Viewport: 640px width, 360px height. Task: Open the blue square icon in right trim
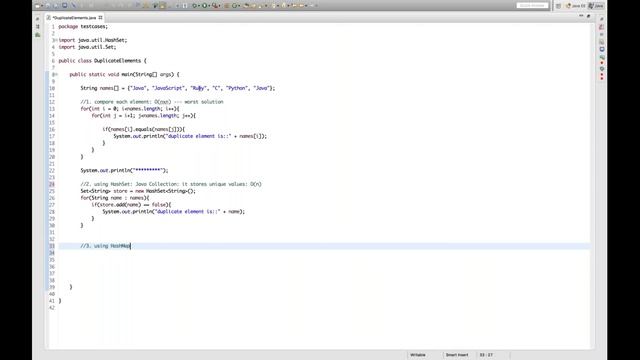pos(602,49)
